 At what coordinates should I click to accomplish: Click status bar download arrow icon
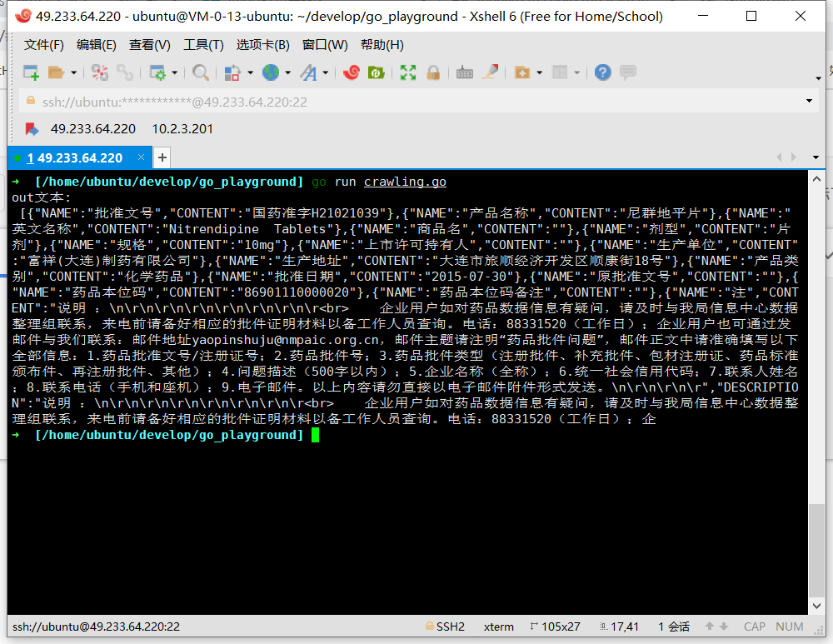click(724, 627)
